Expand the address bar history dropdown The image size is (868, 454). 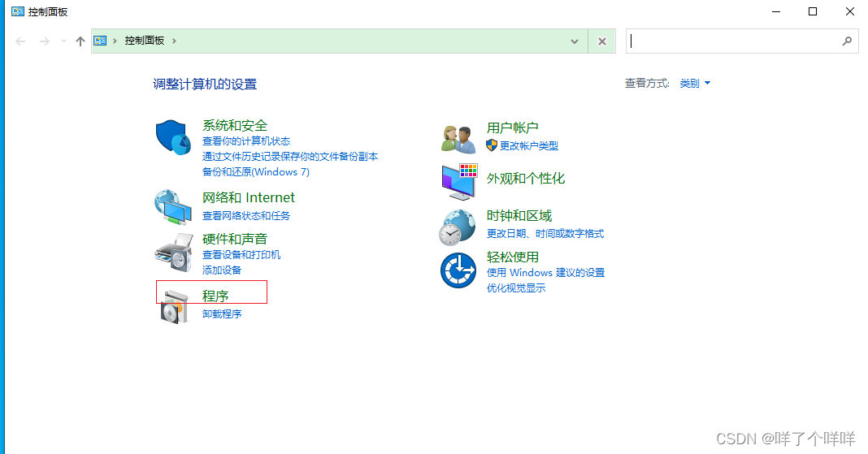[x=575, y=41]
